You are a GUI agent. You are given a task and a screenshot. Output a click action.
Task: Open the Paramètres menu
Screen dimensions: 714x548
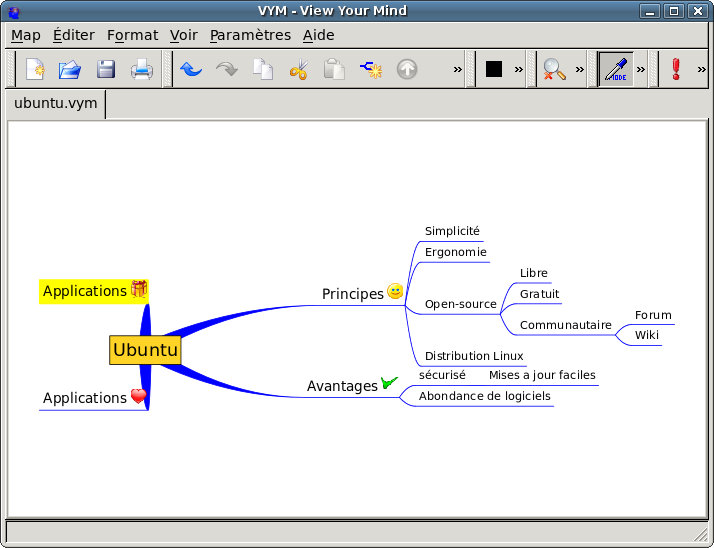point(250,35)
